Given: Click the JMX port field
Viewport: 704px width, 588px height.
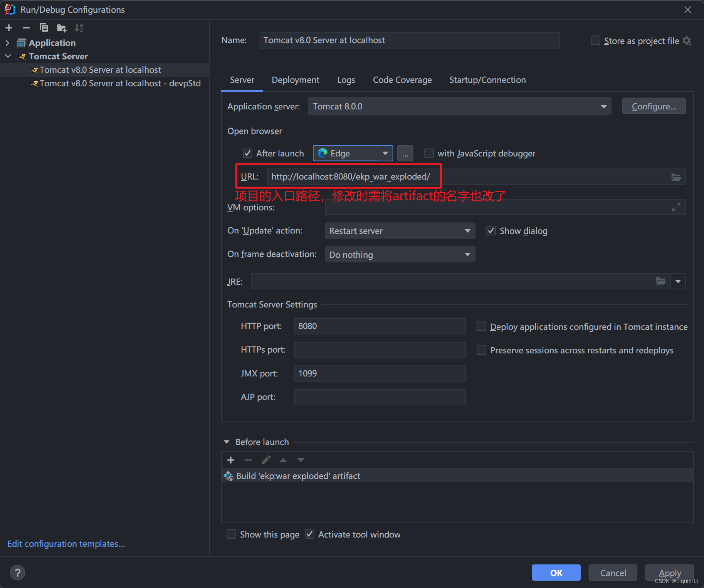Looking at the screenshot, I should (x=380, y=373).
